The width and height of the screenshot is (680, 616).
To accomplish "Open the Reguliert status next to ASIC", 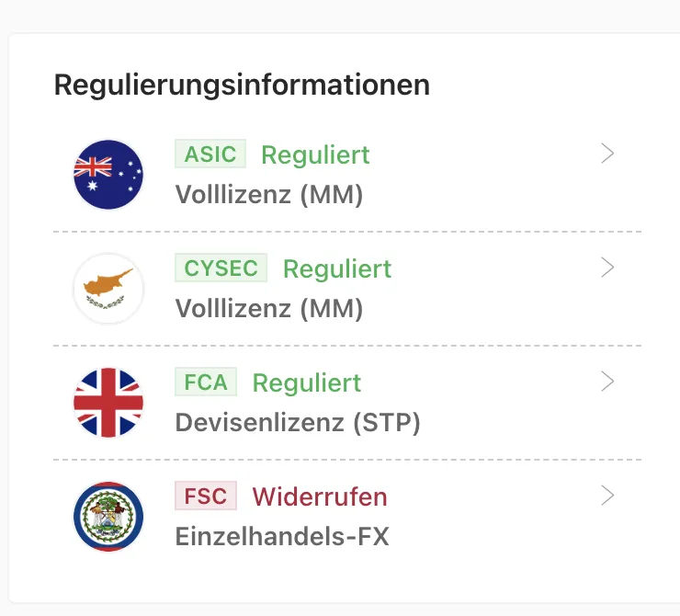I will (315, 155).
